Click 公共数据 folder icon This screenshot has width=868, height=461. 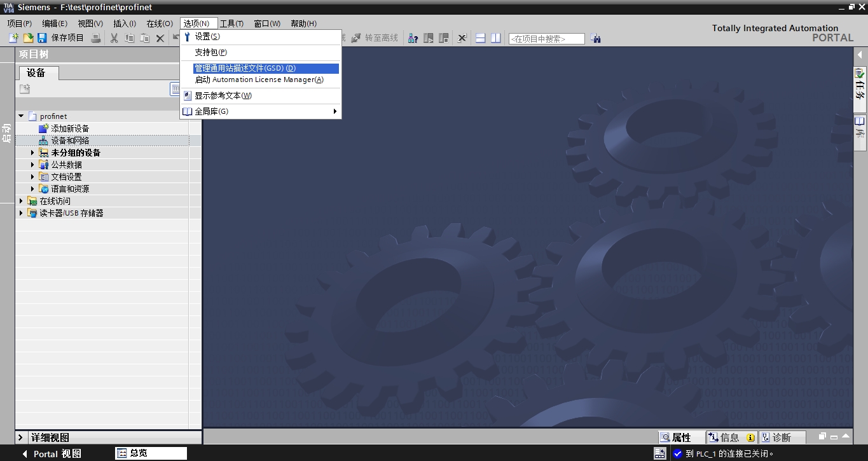coord(44,165)
